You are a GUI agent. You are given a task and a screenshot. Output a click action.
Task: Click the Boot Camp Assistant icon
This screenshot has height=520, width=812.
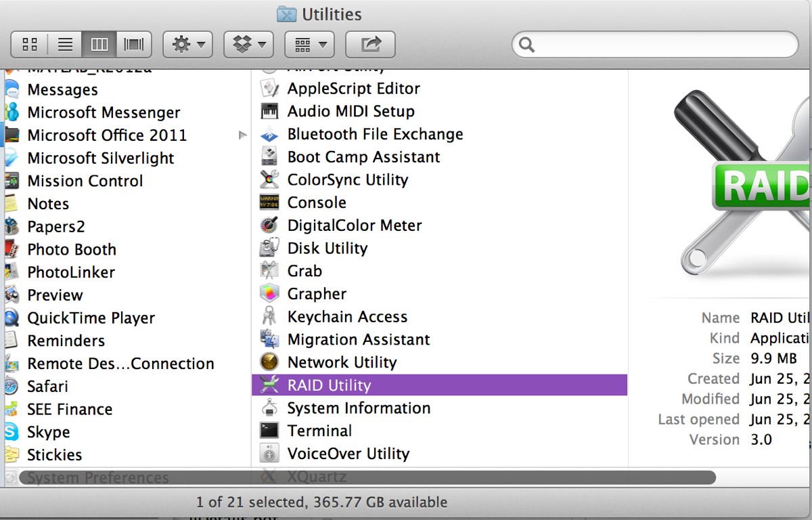click(x=269, y=157)
